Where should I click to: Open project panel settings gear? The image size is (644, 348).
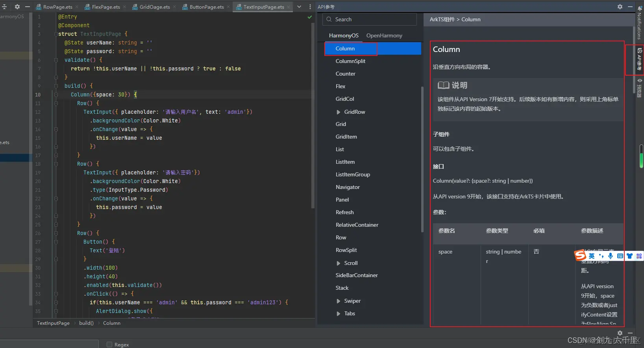[17, 7]
